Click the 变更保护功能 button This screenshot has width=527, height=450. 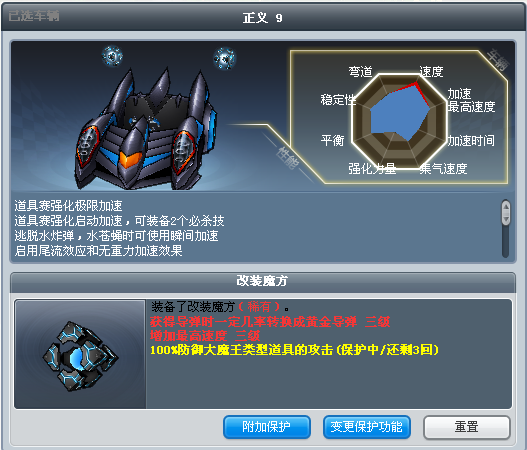pos(367,427)
